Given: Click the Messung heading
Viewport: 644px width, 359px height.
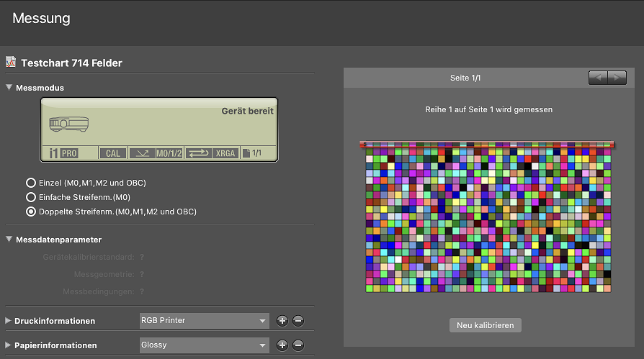Looking at the screenshot, I should (x=41, y=18).
